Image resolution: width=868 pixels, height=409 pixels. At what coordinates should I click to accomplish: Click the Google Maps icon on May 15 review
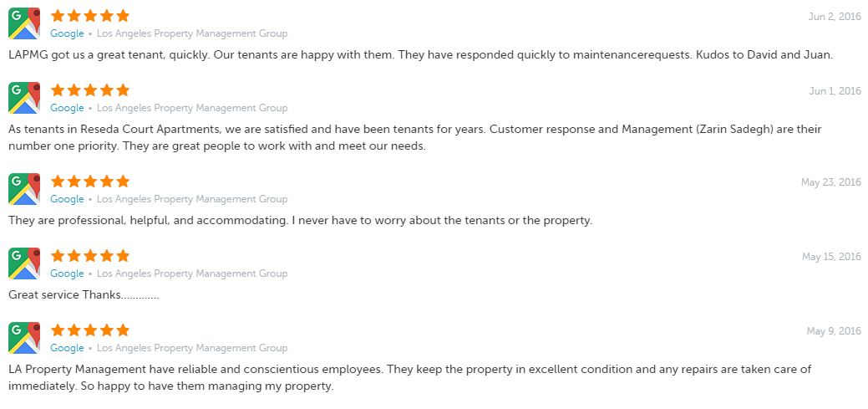point(24,263)
